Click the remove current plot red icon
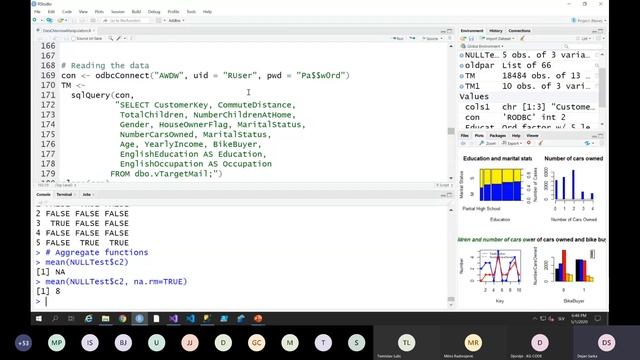The width and height of the screenshot is (640, 360). pyautogui.click(x=529, y=143)
